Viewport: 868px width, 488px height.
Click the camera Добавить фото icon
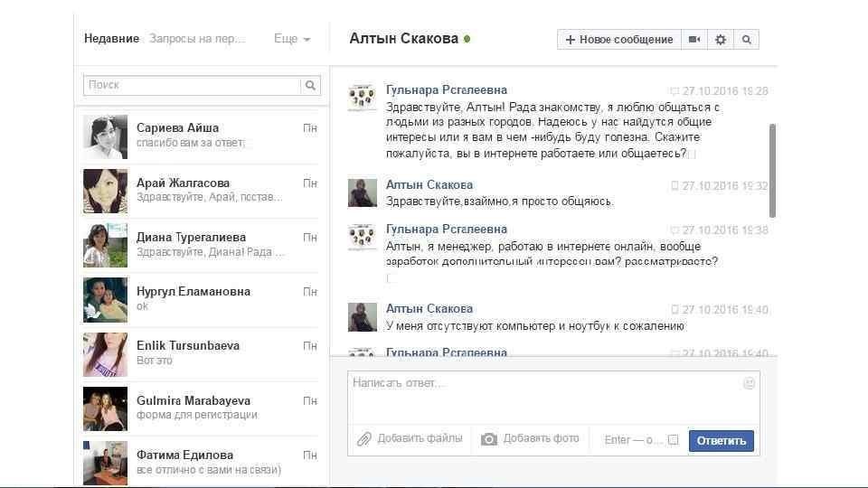489,439
